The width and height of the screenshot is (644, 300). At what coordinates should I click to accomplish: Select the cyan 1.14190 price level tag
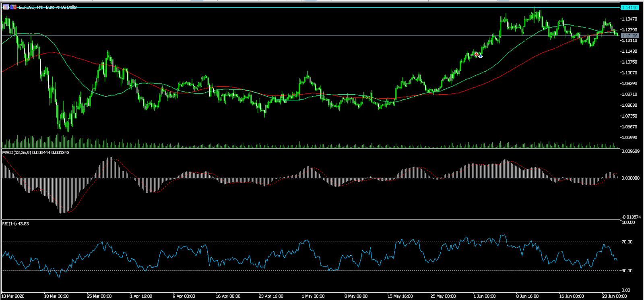630,8
